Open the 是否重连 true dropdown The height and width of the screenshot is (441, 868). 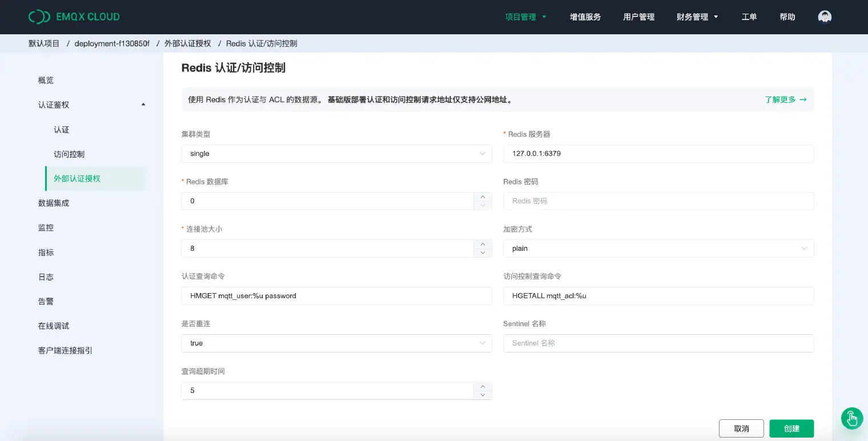pyautogui.click(x=336, y=343)
